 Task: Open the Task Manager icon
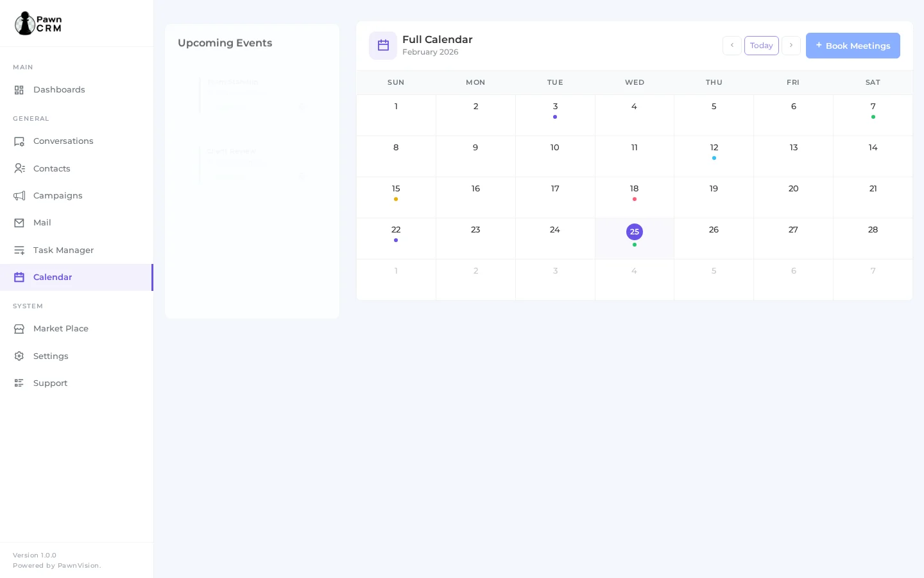[x=19, y=250]
